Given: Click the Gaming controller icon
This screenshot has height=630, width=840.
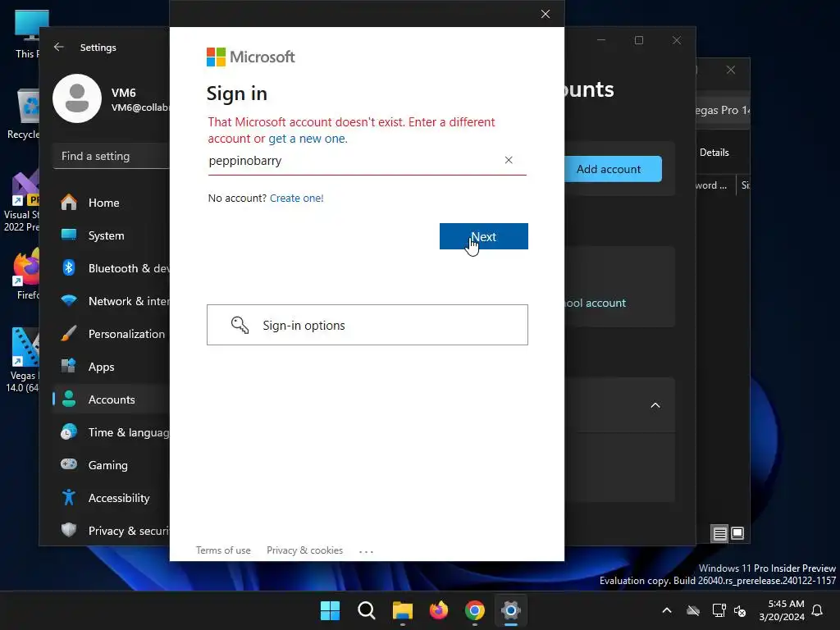Looking at the screenshot, I should (69, 464).
